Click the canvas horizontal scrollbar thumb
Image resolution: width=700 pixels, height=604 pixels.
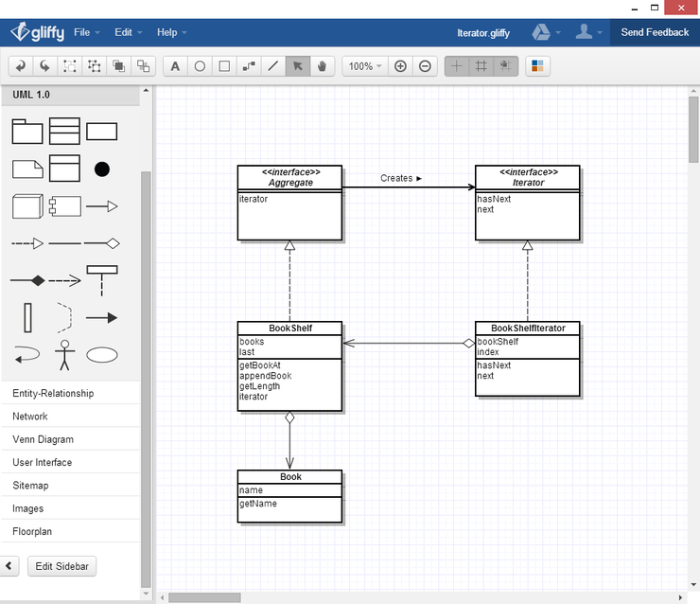[x=204, y=597]
